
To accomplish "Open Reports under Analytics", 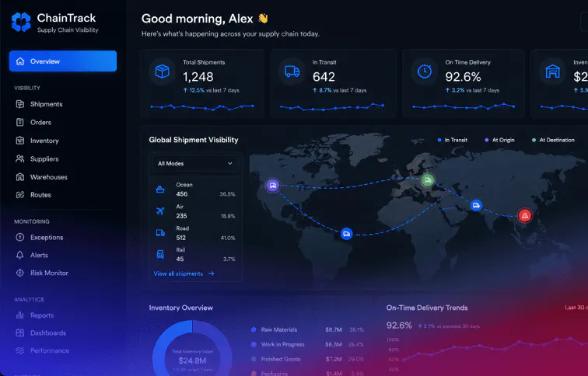I will [42, 315].
